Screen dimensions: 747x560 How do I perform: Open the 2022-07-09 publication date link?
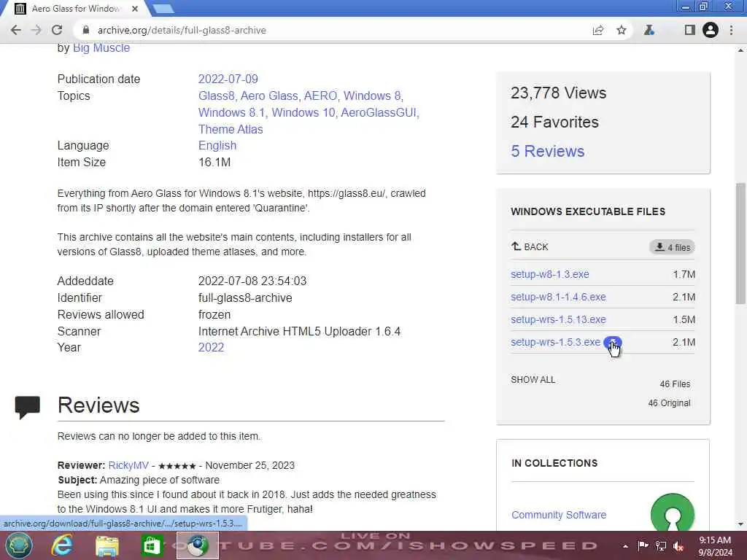pos(228,79)
